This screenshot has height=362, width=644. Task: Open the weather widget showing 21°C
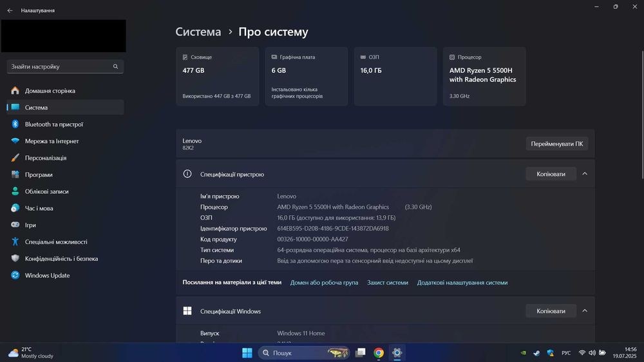pyautogui.click(x=31, y=352)
